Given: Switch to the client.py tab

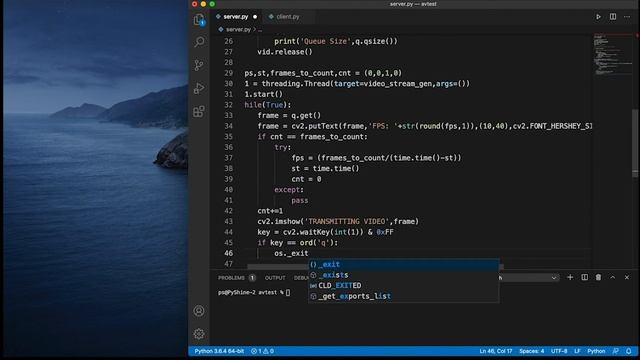Looking at the screenshot, I should [287, 17].
